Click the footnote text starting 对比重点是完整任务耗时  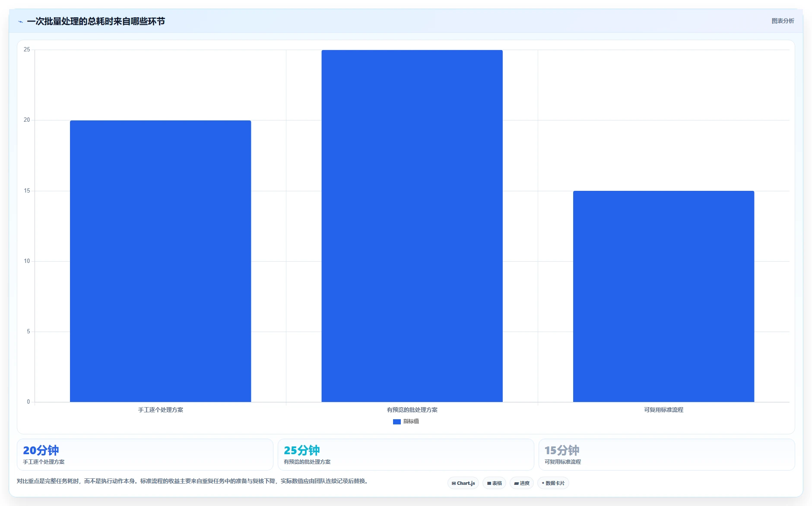coord(193,481)
